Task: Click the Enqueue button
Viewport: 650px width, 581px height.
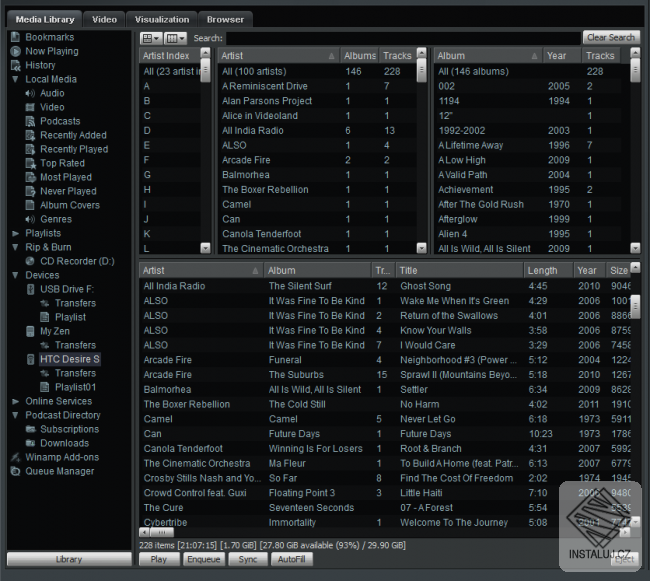Action: click(204, 559)
